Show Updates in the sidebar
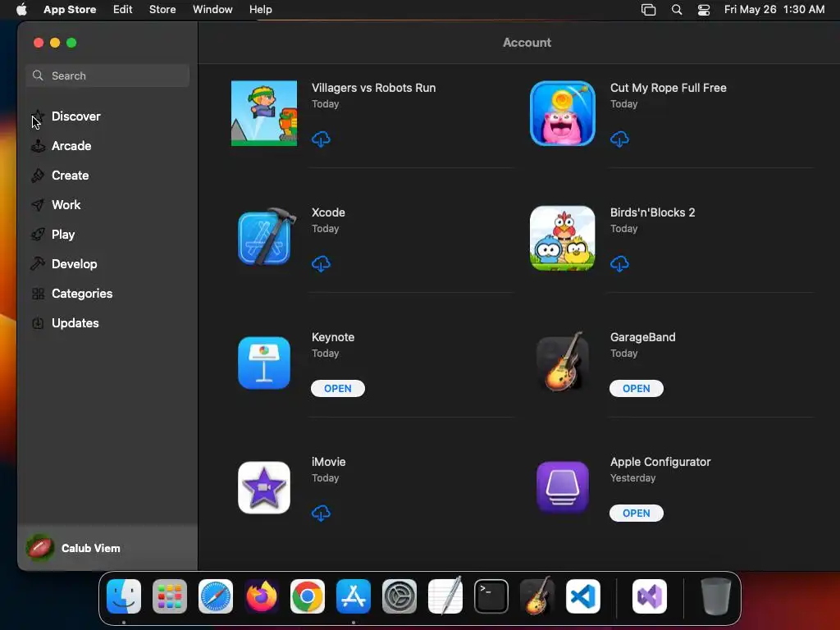This screenshot has height=630, width=840. (x=107, y=323)
